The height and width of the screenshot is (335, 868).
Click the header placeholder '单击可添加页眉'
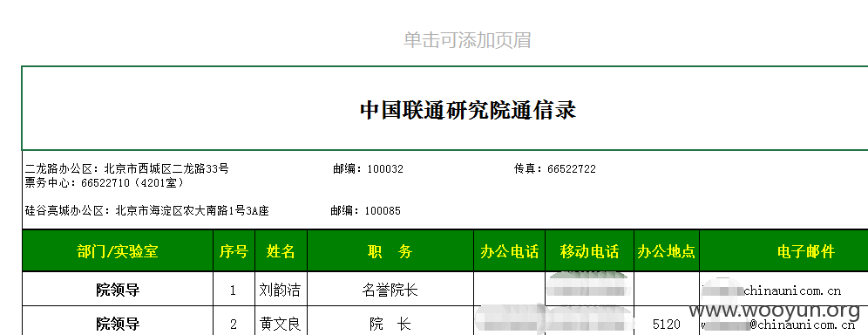pyautogui.click(x=467, y=40)
